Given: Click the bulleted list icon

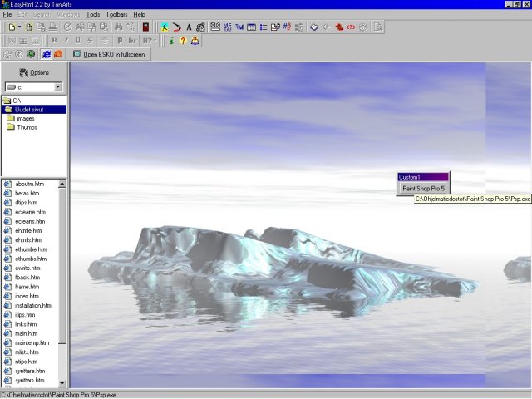Looking at the screenshot, I should [x=264, y=27].
